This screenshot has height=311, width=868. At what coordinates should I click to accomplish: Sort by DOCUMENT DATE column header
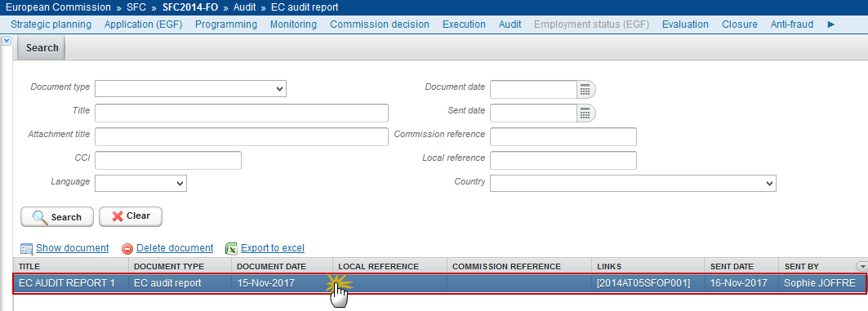282,266
